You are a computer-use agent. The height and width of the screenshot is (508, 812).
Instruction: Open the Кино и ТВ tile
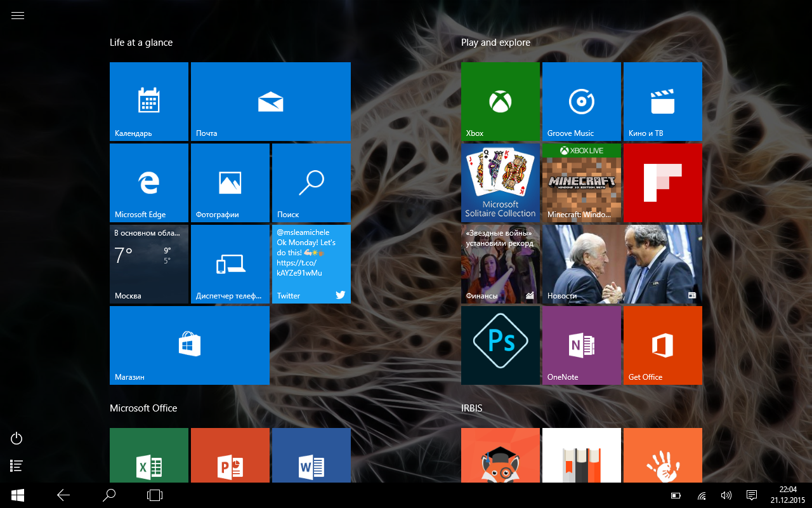pos(663,101)
